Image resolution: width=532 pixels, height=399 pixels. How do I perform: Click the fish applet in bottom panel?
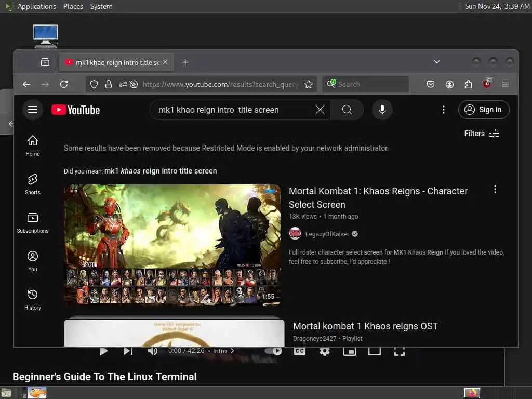[x=37, y=393]
